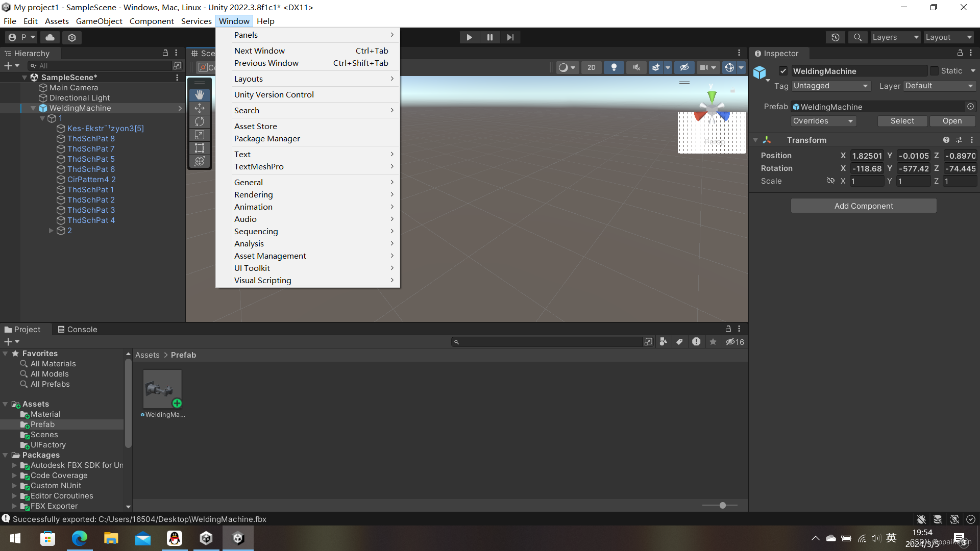Image resolution: width=980 pixels, height=551 pixels.
Task: Open the cloud services icon
Action: [50, 37]
